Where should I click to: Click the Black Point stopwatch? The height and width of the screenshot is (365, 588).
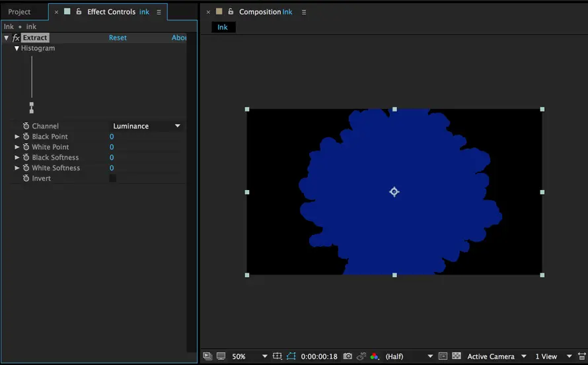pyautogui.click(x=26, y=137)
